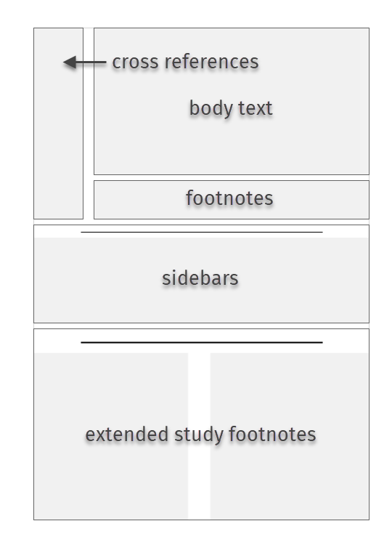This screenshot has height=537, width=392.
Task: Click the footnotes label
Action: pyautogui.click(x=229, y=198)
